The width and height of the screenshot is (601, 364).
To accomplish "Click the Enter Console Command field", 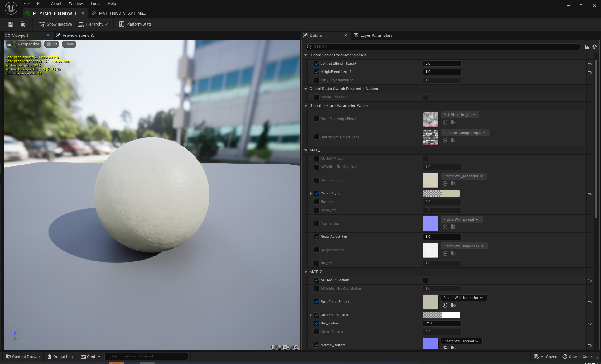I will [x=146, y=357].
